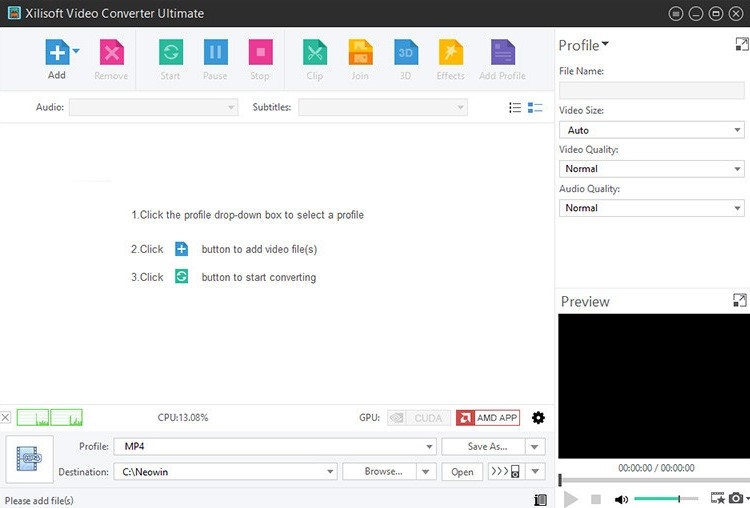The height and width of the screenshot is (508, 750).
Task: Open the Save As dropdown arrow
Action: (535, 447)
